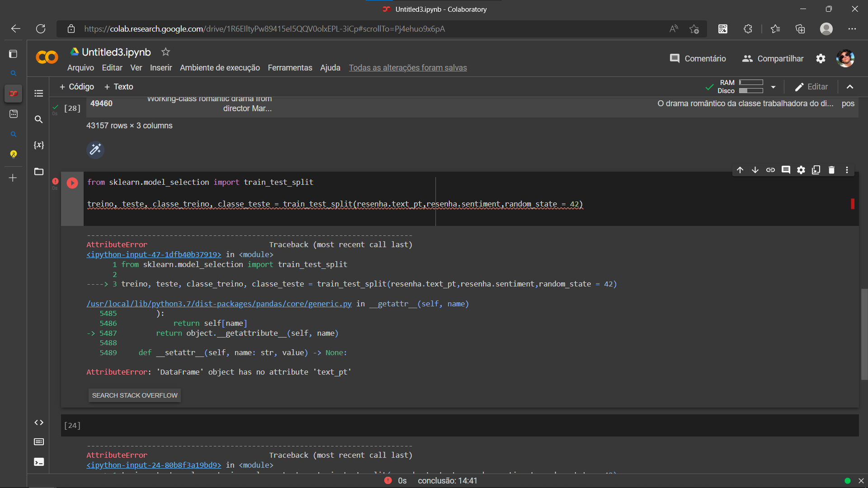This screenshot has height=488, width=868.
Task: Open Colab settings gear
Action: pyautogui.click(x=821, y=59)
